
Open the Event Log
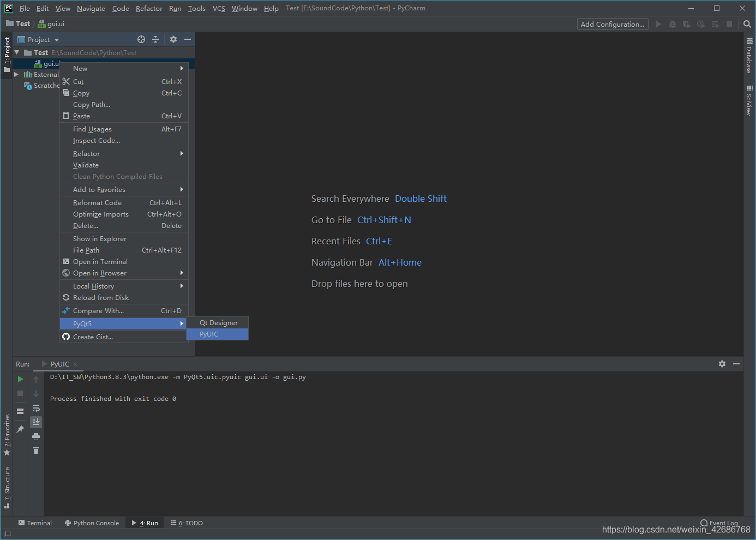(719, 523)
